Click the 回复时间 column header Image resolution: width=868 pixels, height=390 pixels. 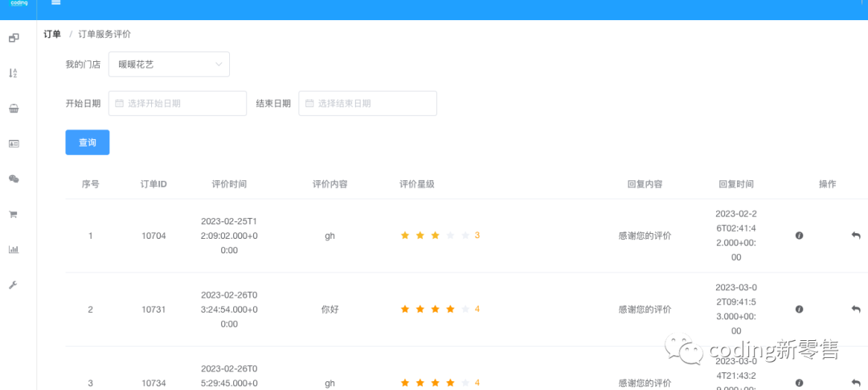click(736, 184)
